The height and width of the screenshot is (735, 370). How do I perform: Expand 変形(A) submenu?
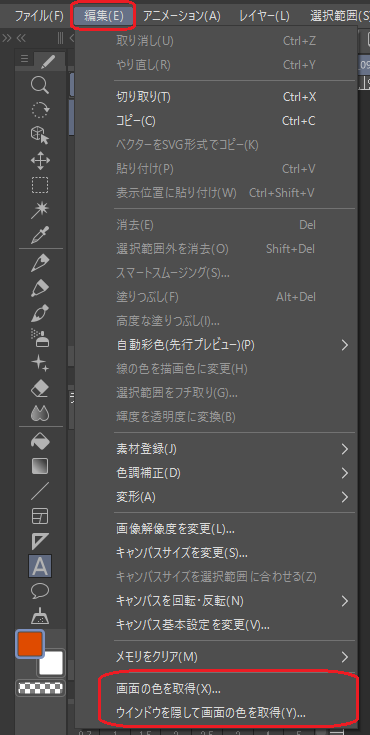(216, 496)
